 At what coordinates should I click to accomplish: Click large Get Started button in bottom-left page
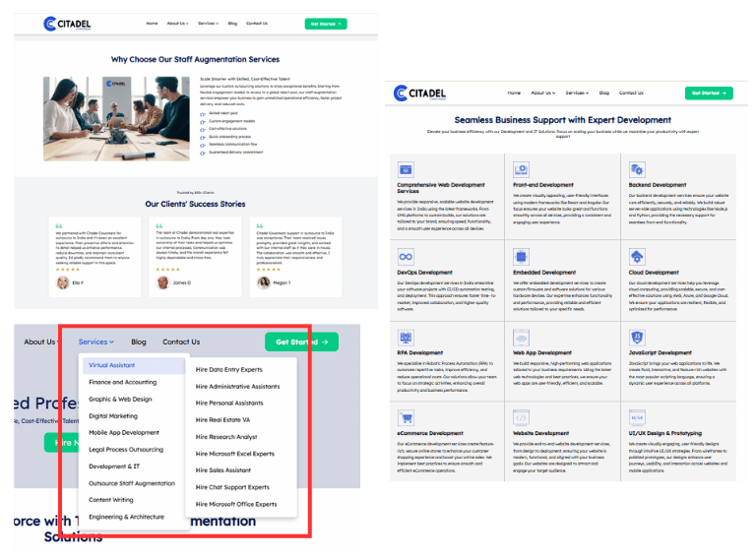[301, 342]
